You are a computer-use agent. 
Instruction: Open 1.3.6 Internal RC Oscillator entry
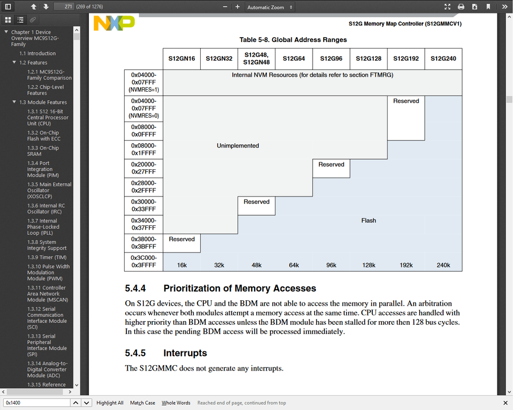coord(46,209)
